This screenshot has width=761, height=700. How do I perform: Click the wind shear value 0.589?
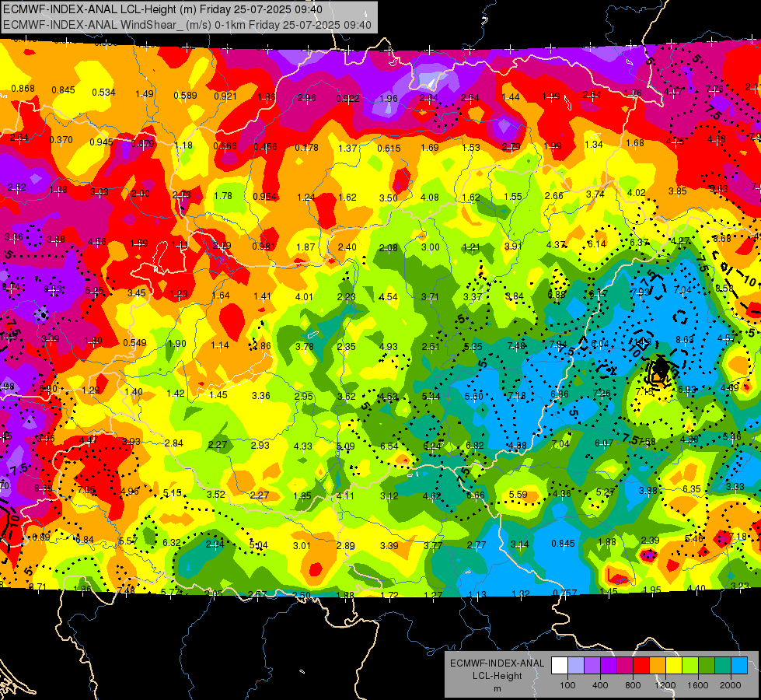point(186,95)
